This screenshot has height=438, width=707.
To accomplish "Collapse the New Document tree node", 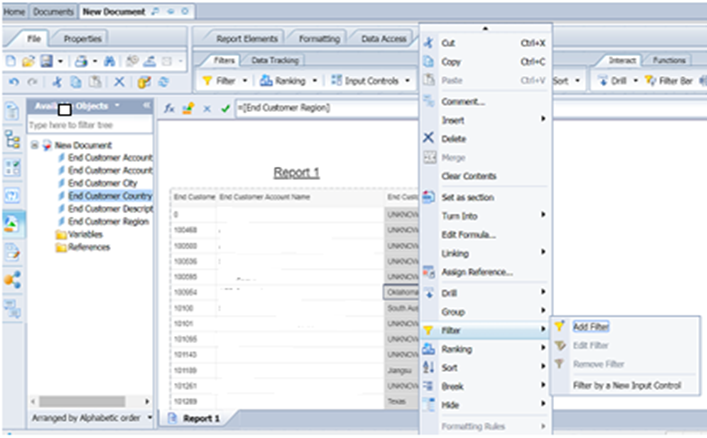I will coord(35,145).
